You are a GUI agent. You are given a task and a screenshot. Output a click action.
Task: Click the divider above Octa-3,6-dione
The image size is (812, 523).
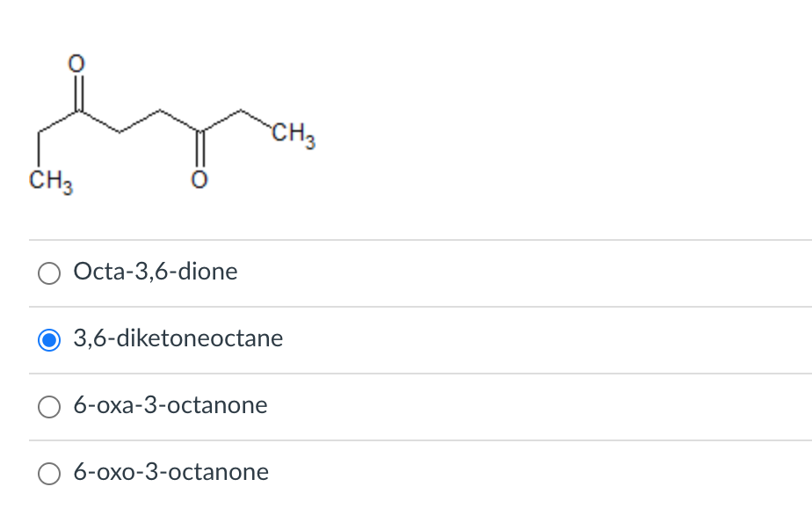point(404,240)
